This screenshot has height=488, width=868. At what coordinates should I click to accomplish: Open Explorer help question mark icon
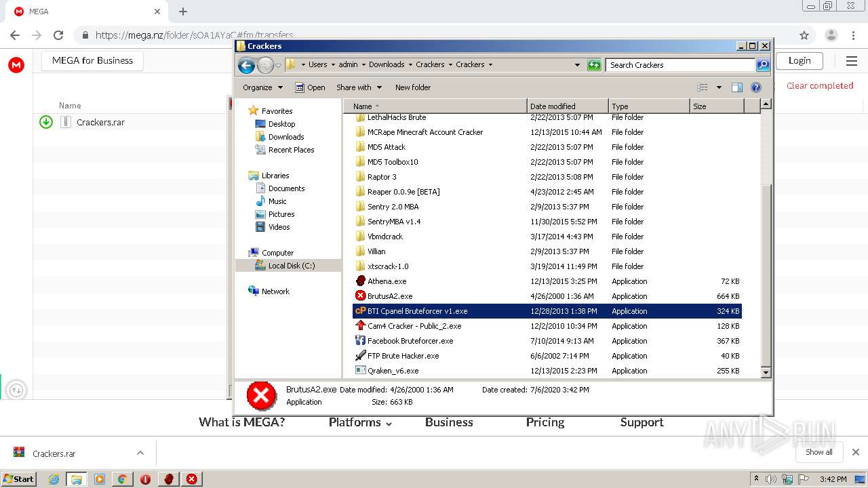coord(756,87)
